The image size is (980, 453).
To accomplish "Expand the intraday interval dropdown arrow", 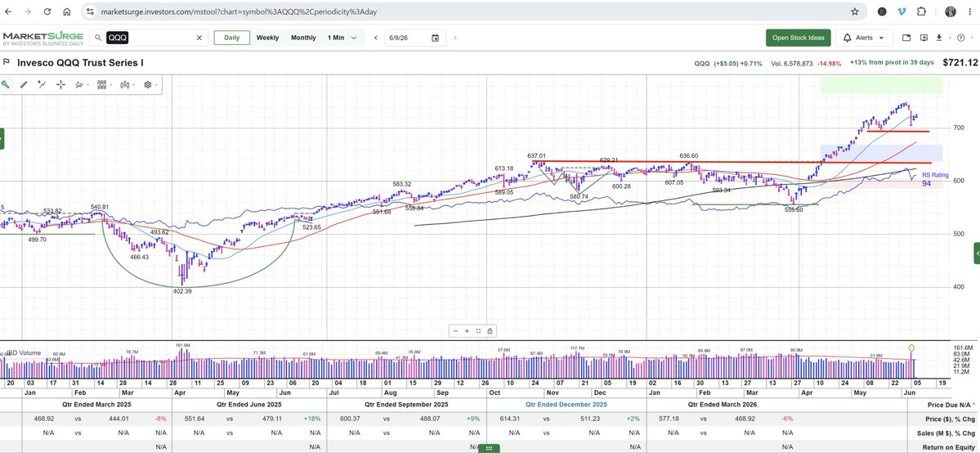I will (x=355, y=38).
